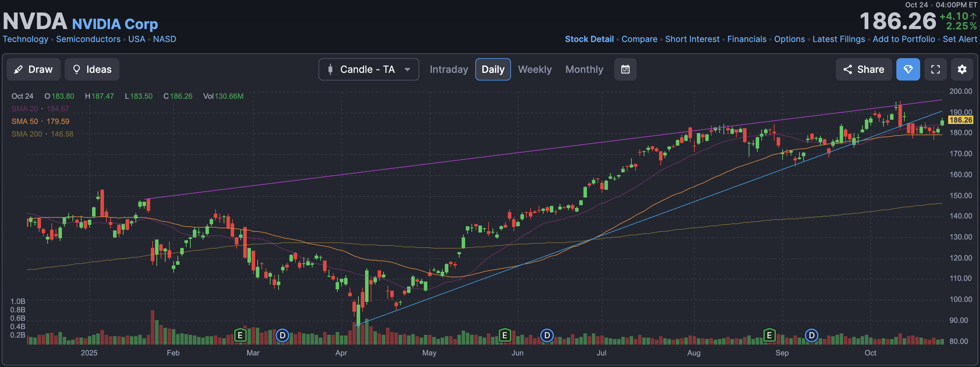
Task: Click the blue diamond premium icon
Action: click(x=908, y=69)
